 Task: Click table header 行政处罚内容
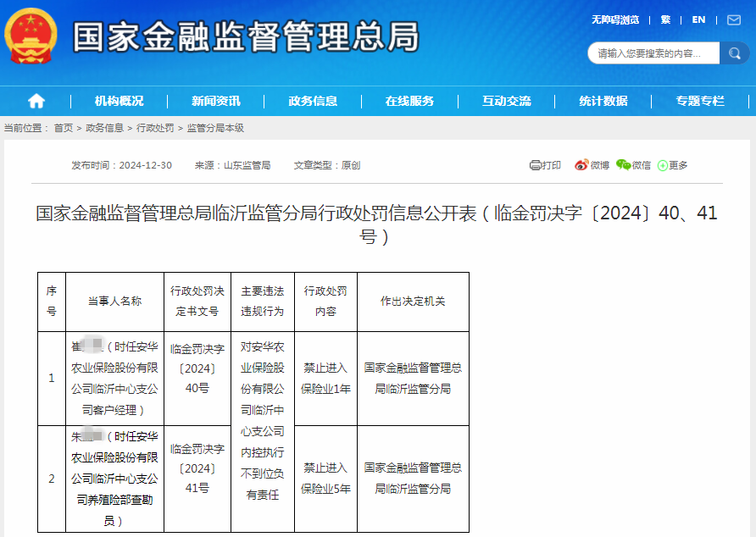pos(325,302)
